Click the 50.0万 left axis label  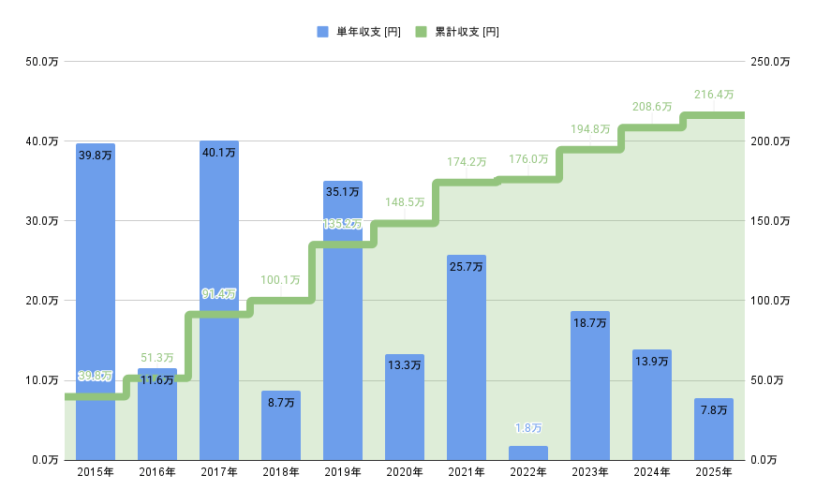pyautogui.click(x=42, y=62)
